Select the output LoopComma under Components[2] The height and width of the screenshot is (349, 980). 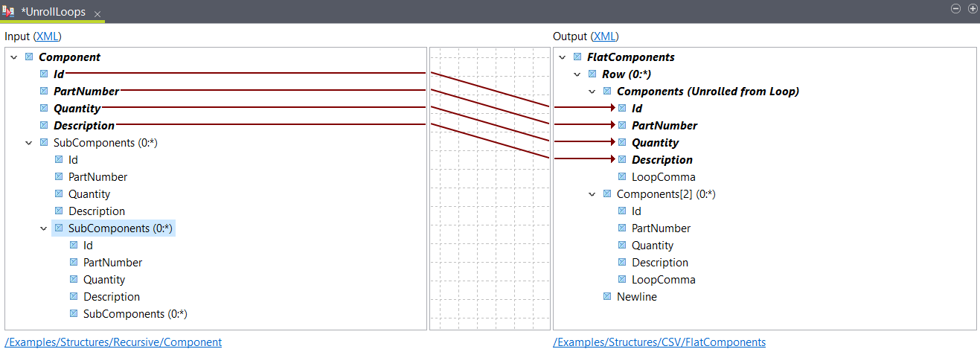663,279
